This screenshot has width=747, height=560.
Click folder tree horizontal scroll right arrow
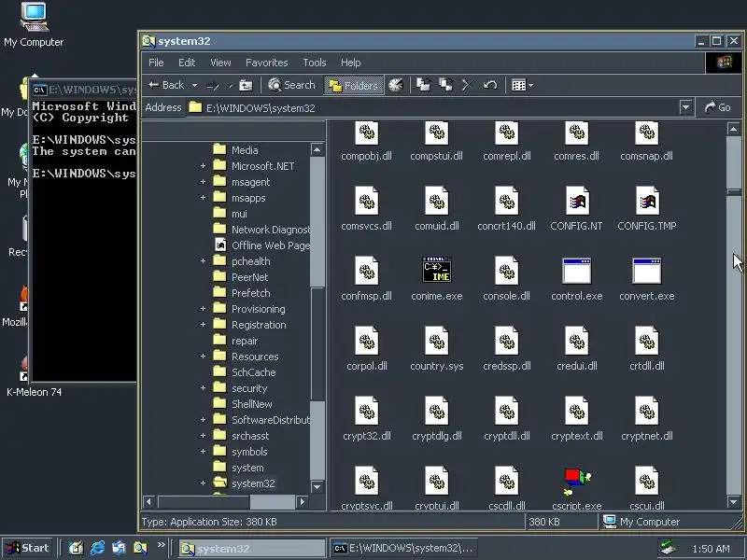(x=303, y=501)
